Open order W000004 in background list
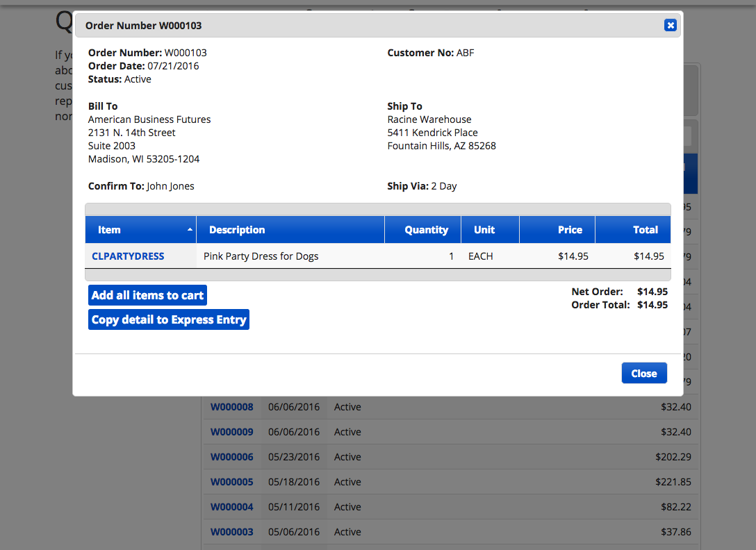Viewport: 756px width, 550px height. point(232,507)
